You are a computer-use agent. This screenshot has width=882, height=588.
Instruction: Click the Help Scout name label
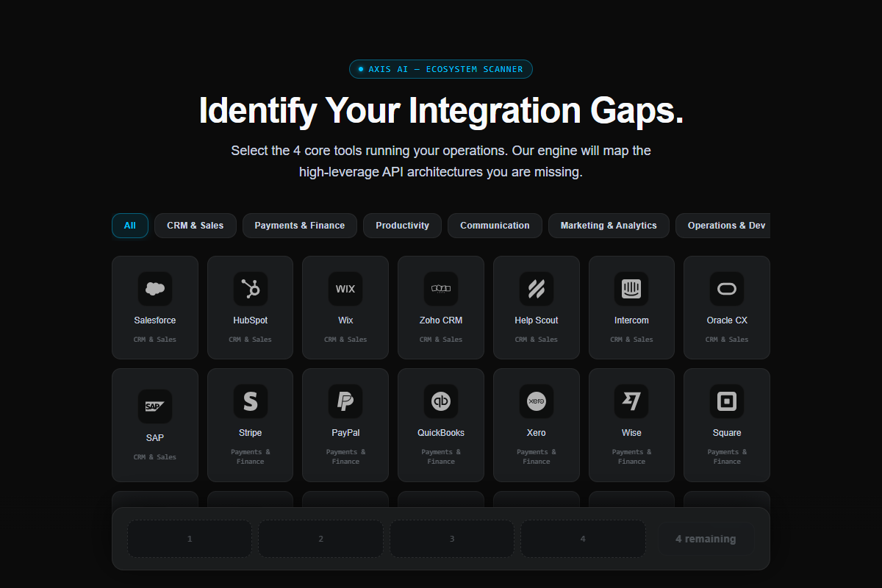click(537, 320)
